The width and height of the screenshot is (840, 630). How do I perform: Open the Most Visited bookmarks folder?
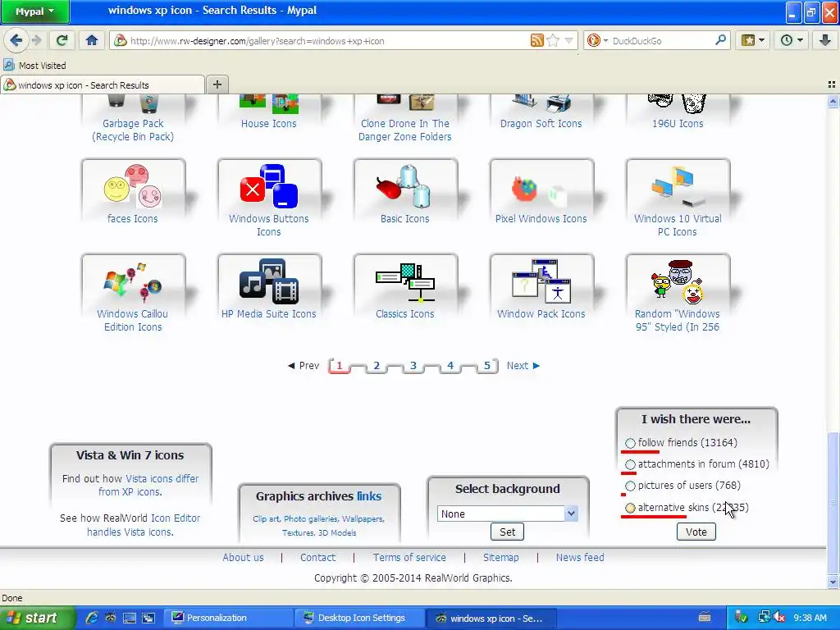point(34,66)
